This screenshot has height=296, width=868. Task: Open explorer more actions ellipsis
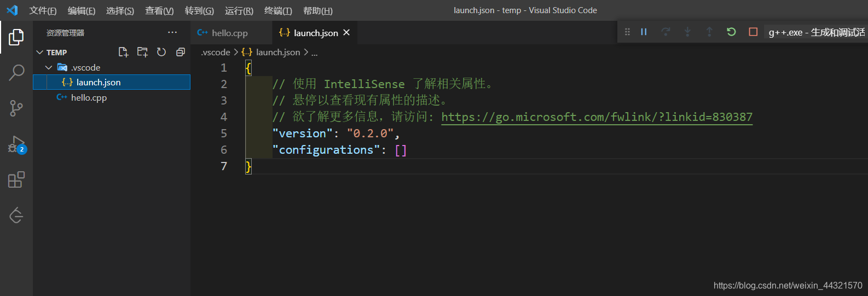pyautogui.click(x=172, y=33)
